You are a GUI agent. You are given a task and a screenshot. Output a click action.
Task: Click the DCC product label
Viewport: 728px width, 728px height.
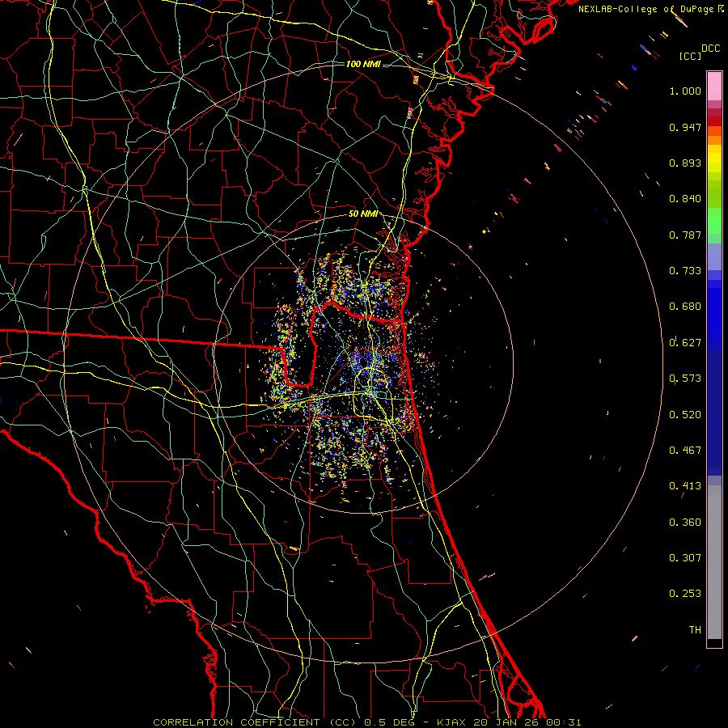[710, 49]
